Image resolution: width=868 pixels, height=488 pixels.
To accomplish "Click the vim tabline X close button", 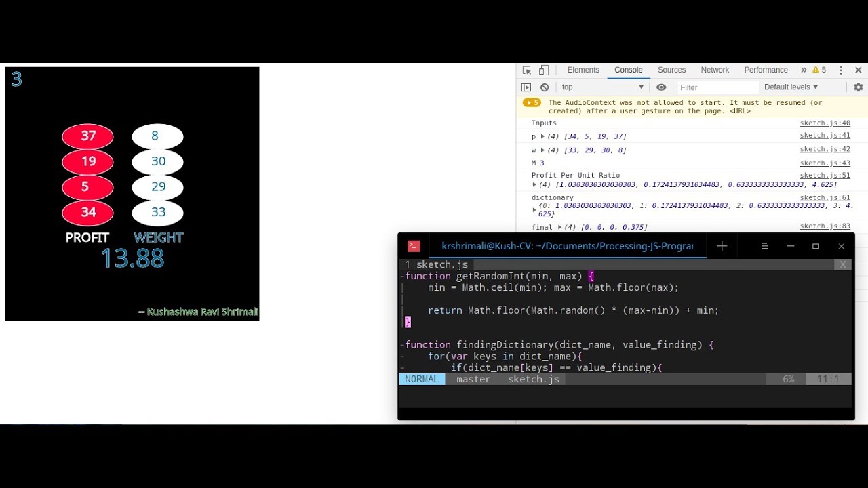I will (843, 265).
